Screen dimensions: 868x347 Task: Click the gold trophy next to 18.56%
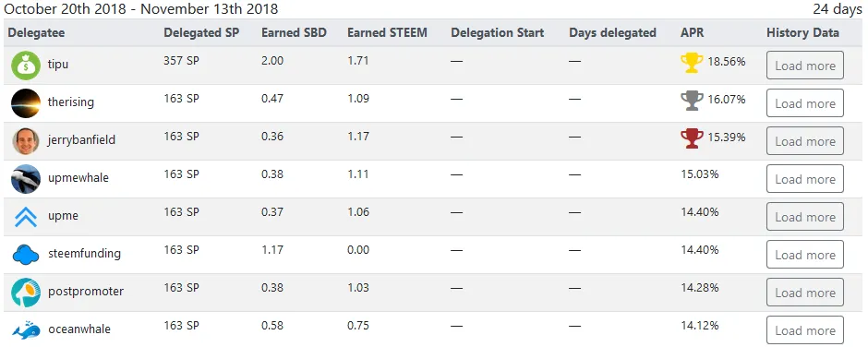coord(692,63)
